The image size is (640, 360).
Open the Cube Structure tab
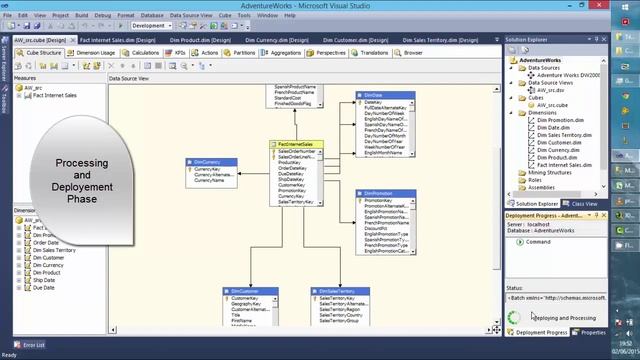pyautogui.click(x=39, y=53)
